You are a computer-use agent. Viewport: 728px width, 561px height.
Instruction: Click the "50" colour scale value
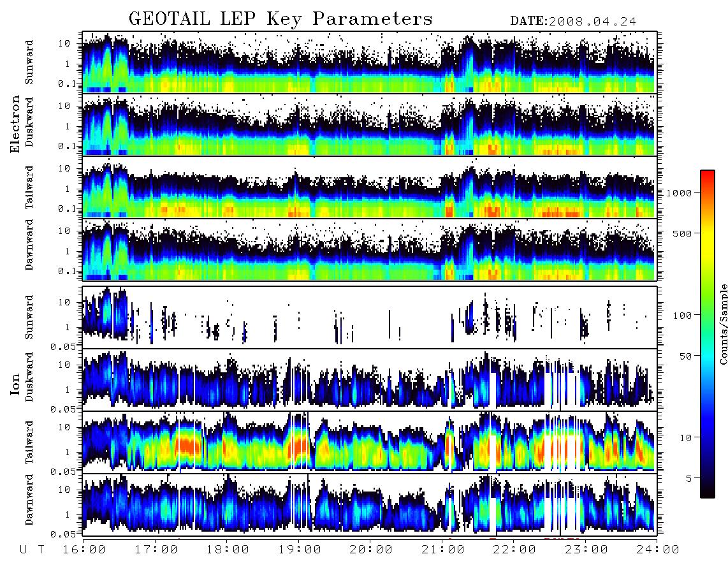click(685, 356)
